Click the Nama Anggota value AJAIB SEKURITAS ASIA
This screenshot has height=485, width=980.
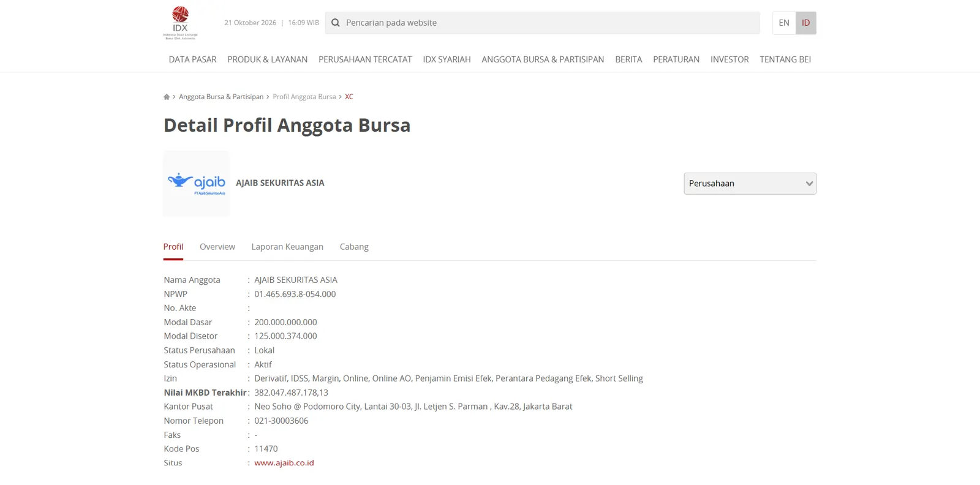296,280
